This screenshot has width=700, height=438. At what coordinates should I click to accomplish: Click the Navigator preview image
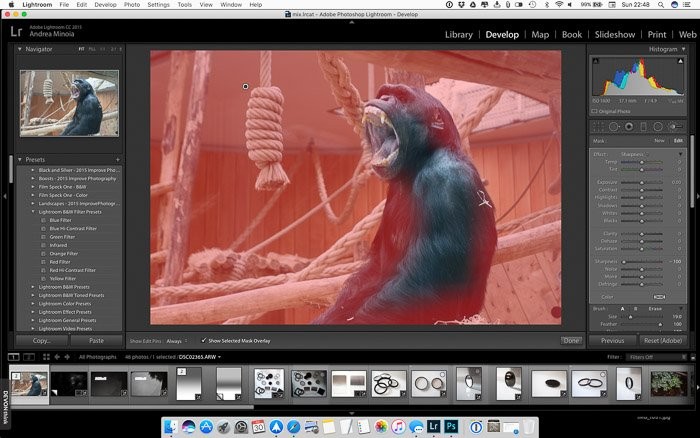[x=69, y=103]
